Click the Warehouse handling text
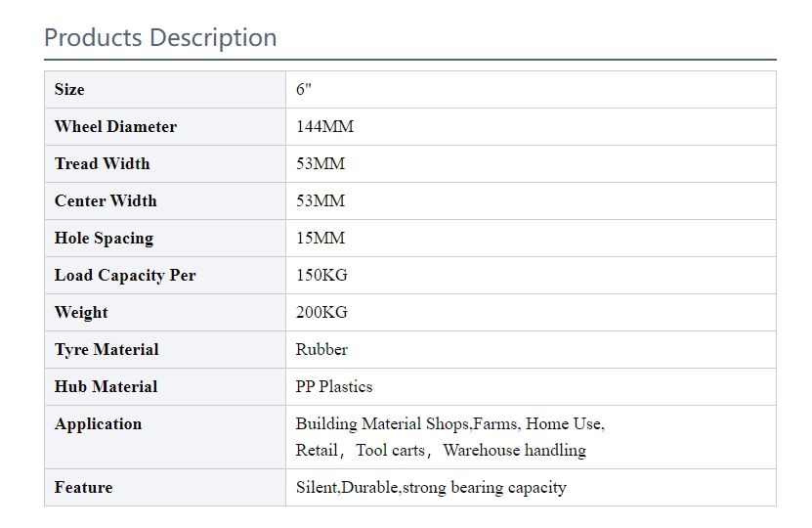The image size is (812, 528). click(x=514, y=451)
